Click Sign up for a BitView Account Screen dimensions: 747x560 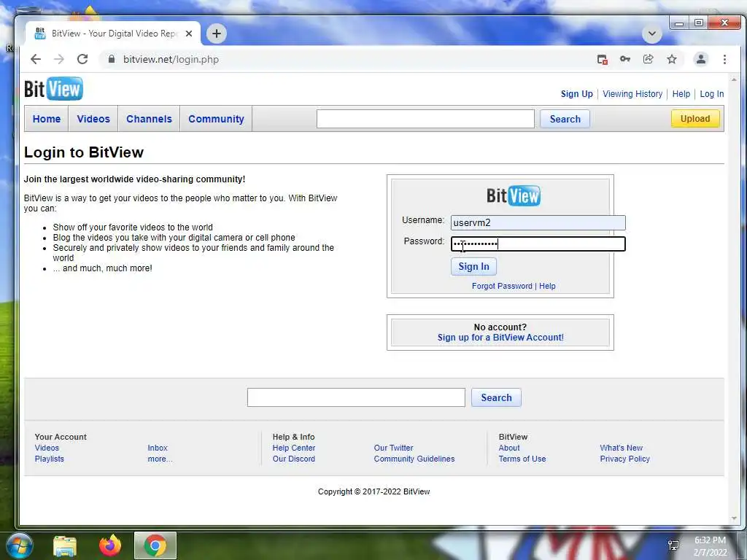click(500, 337)
